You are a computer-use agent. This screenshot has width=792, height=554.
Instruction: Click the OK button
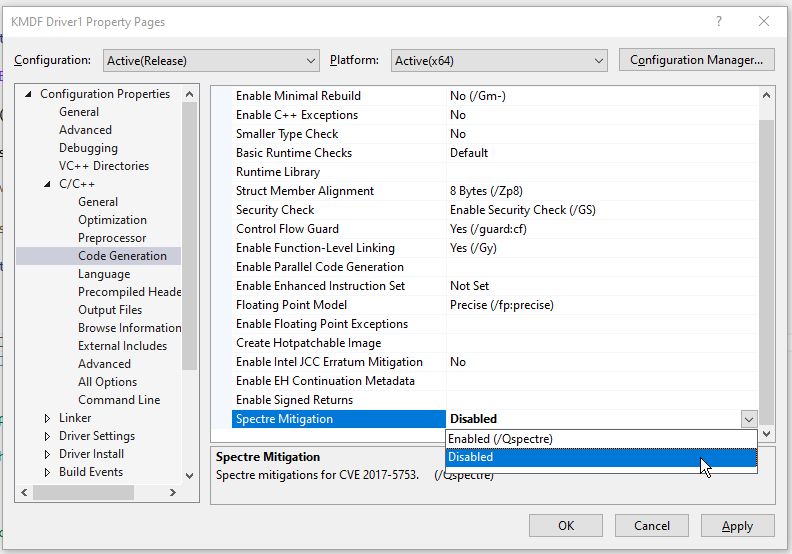pyautogui.click(x=566, y=526)
